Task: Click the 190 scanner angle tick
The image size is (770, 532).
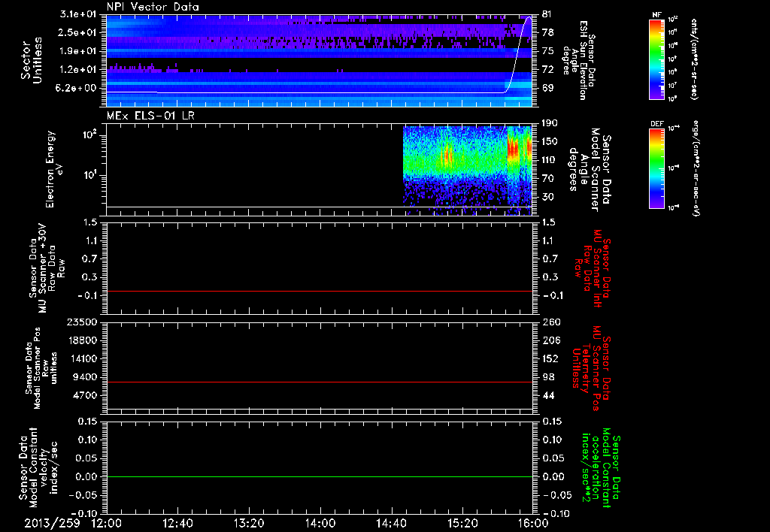Action: pos(551,123)
